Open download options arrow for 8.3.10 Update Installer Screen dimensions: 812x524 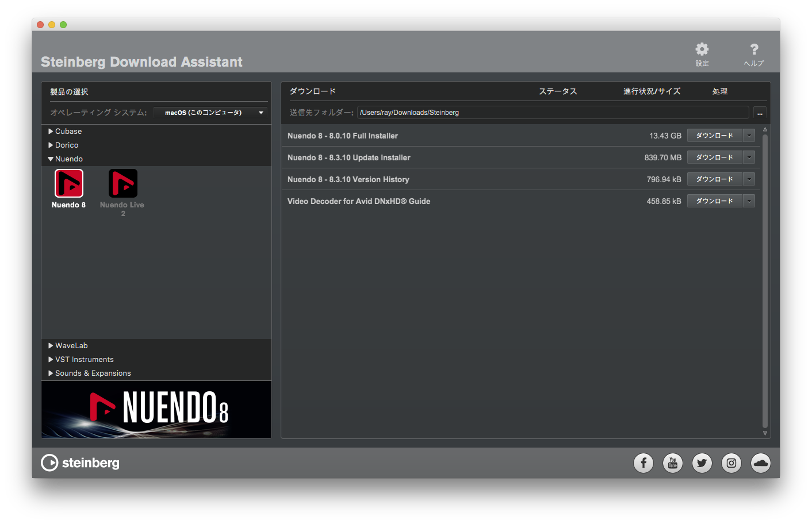[749, 157]
